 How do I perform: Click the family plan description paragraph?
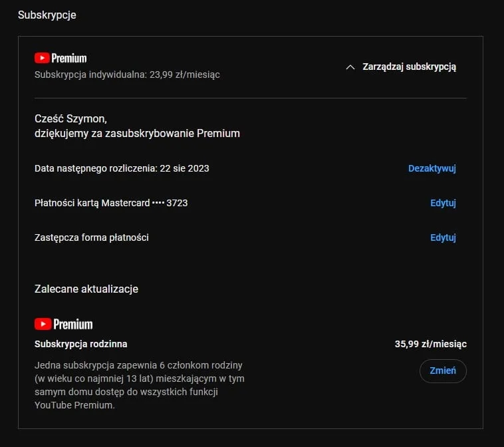pyautogui.click(x=140, y=385)
